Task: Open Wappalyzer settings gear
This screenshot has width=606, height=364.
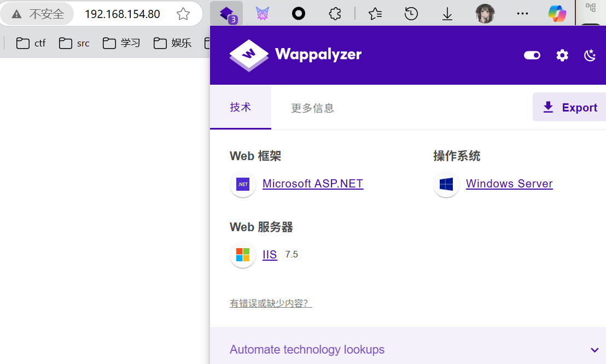Action: pyautogui.click(x=562, y=55)
